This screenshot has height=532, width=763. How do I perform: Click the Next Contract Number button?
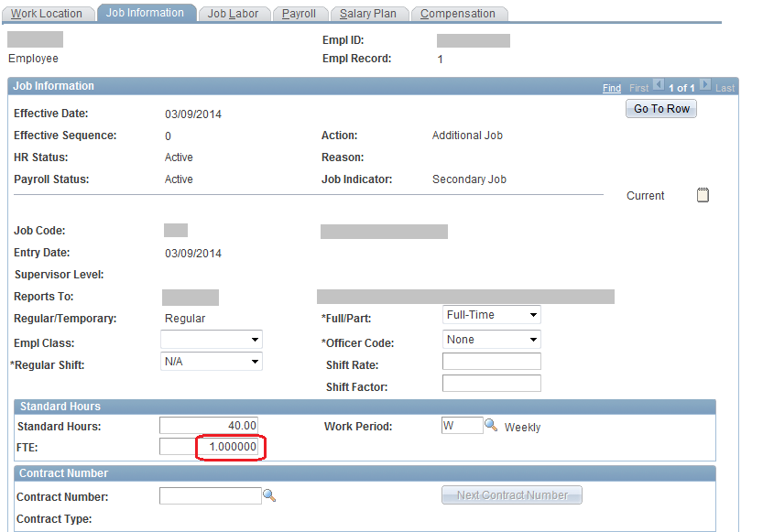512,495
